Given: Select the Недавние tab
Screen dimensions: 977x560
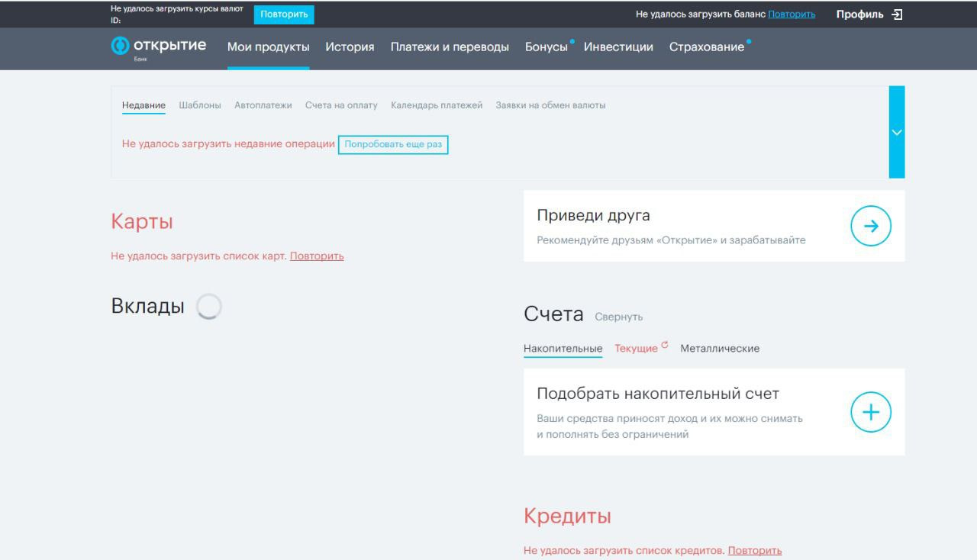Looking at the screenshot, I should (x=143, y=105).
